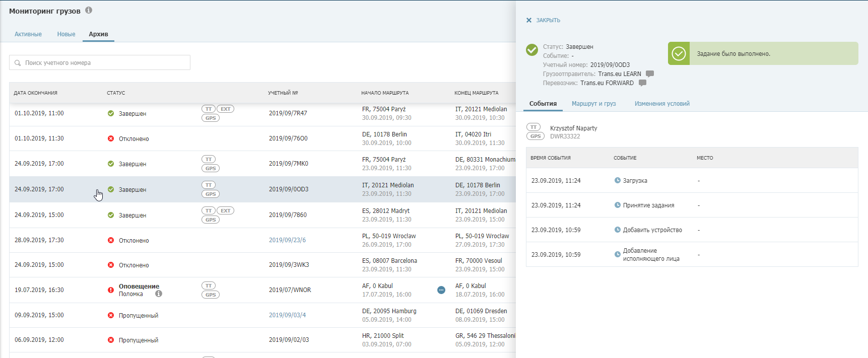Click the УЧЕТНЫЙ № column header
The width and height of the screenshot is (868, 358).
[283, 93]
